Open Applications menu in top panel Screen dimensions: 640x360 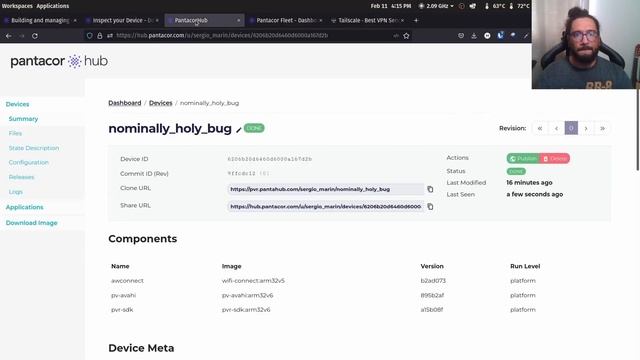point(53,6)
